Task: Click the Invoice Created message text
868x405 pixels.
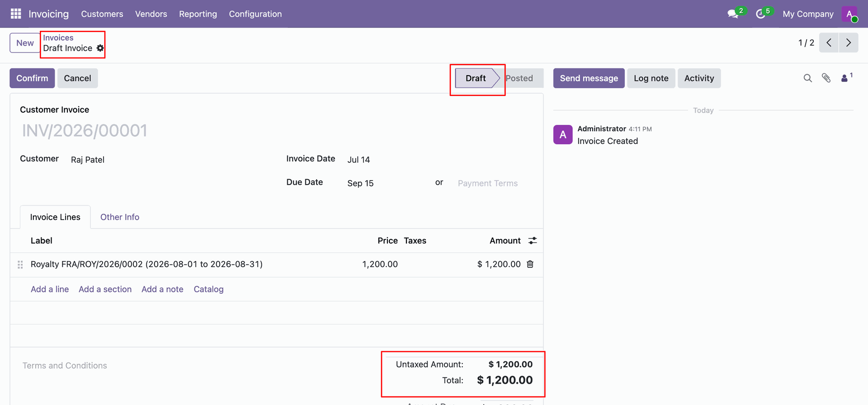Action: 608,141
